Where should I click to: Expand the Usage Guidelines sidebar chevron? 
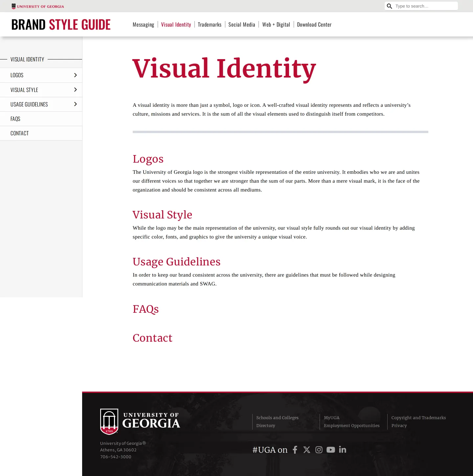coord(75,104)
